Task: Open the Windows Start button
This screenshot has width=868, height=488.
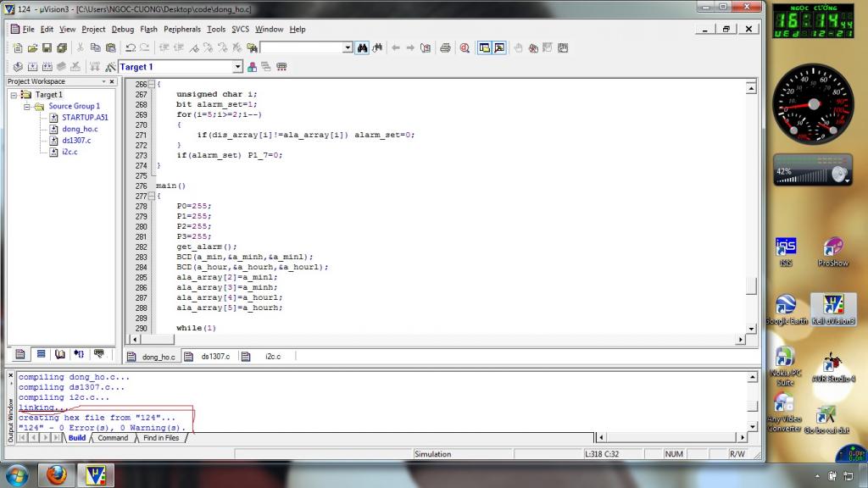Action: point(17,476)
